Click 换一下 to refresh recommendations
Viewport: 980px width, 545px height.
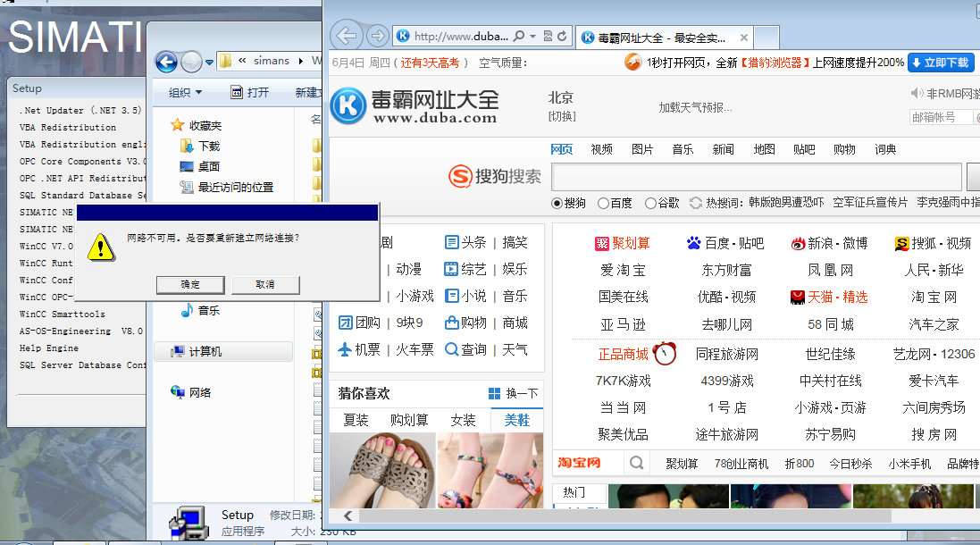[x=513, y=393]
